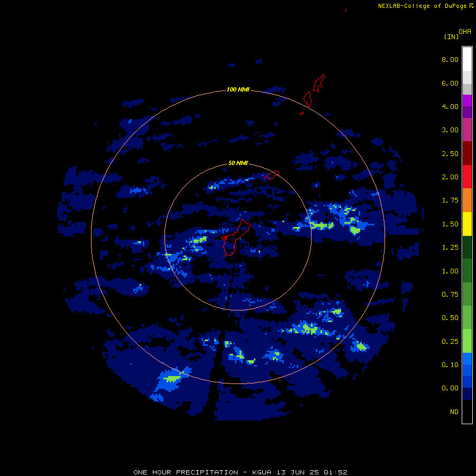Click the Saipan island outline at upper right
This screenshot has height=476, width=476.
[x=319, y=83]
